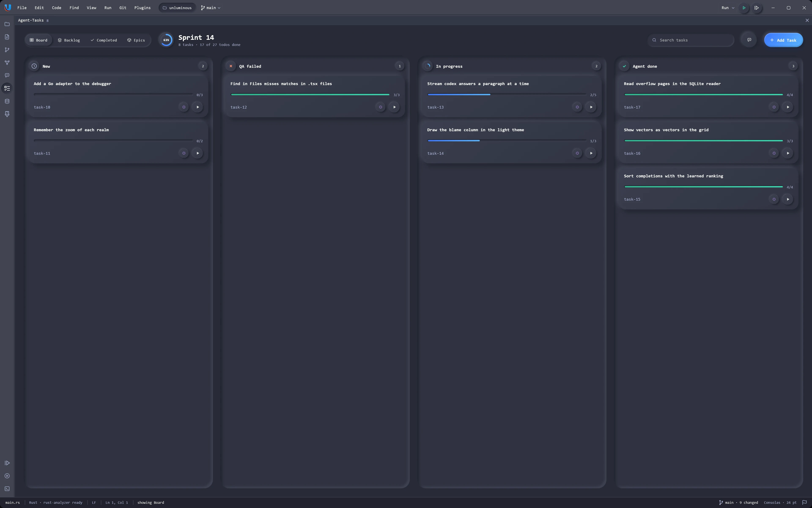Start the task-13 card play button
The height and width of the screenshot is (508, 812).
(x=591, y=107)
